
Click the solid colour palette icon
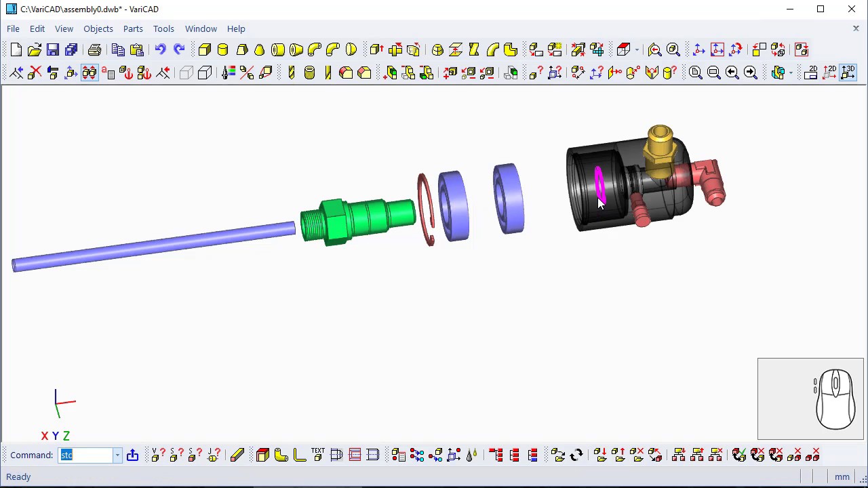click(229, 72)
